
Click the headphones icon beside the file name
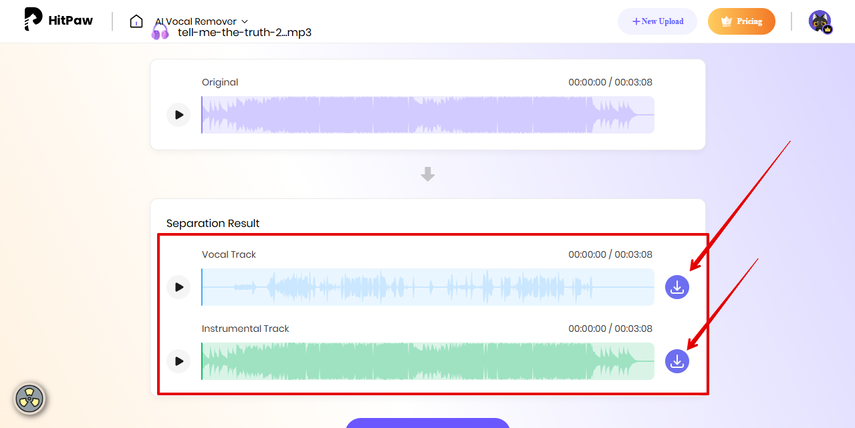pyautogui.click(x=160, y=32)
